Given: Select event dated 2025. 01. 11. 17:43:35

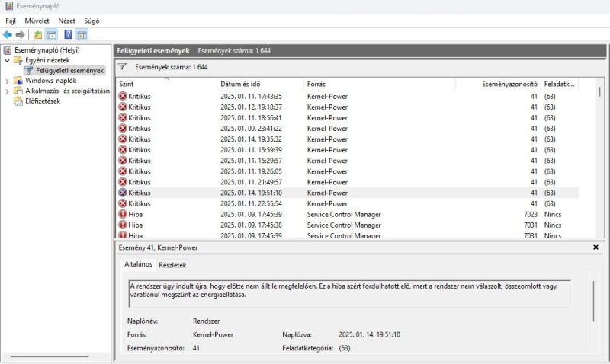Looking at the screenshot, I should click(x=348, y=97).
